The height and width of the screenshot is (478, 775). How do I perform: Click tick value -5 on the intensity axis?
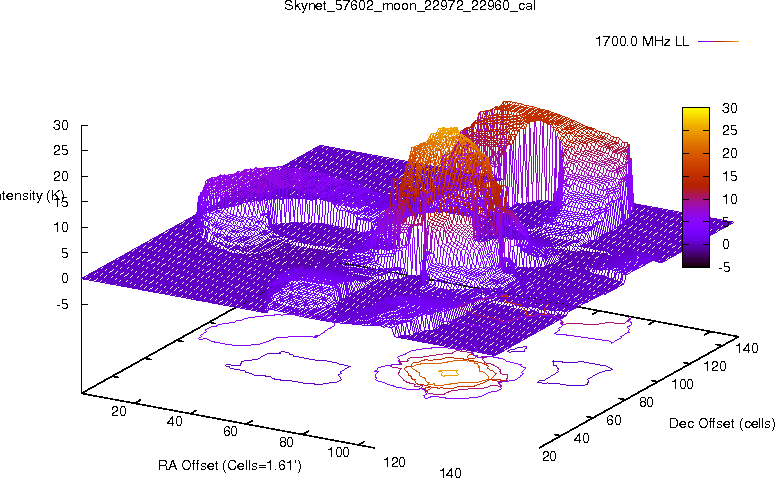(62, 304)
